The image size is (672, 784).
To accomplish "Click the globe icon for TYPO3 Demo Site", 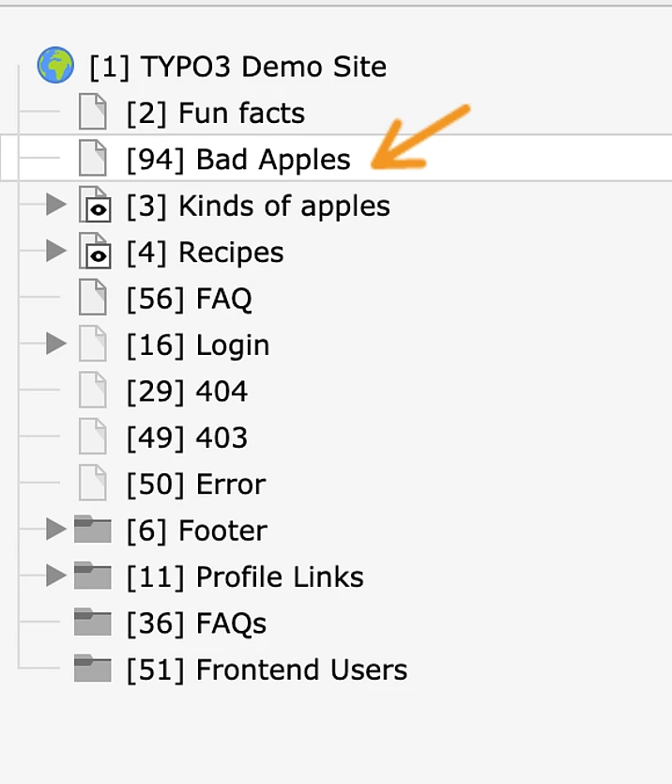I will click(x=55, y=66).
